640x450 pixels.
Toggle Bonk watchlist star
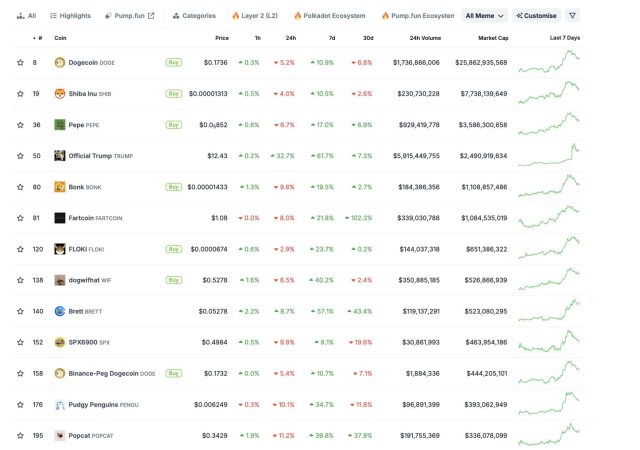point(20,187)
